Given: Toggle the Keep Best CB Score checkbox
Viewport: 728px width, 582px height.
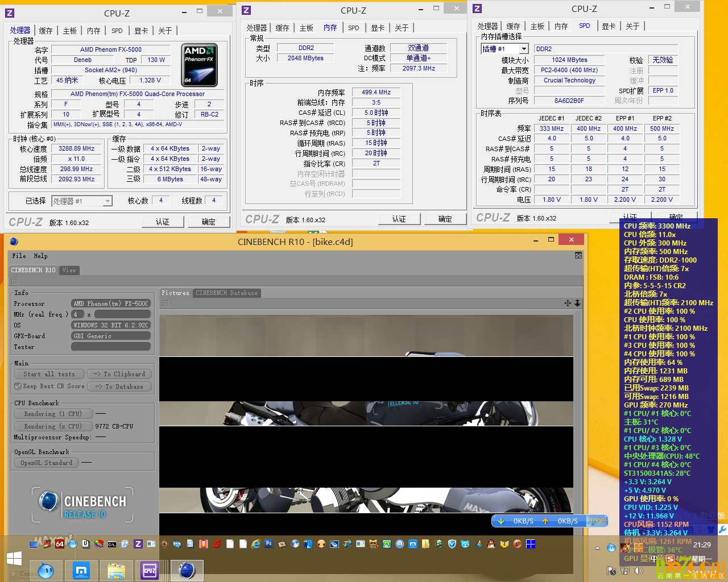Looking at the screenshot, I should (18, 386).
